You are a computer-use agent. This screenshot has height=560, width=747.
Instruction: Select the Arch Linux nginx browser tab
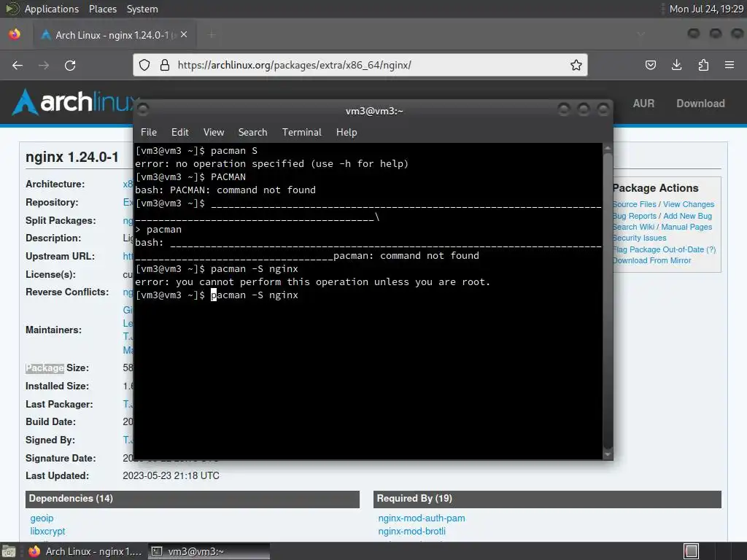tap(113, 35)
